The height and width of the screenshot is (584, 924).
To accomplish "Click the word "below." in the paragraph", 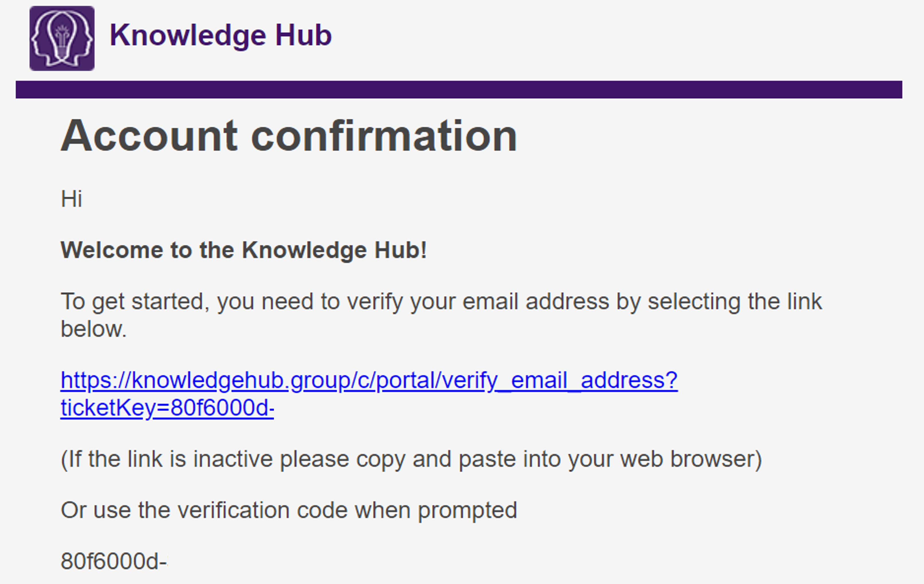I will tap(94, 329).
